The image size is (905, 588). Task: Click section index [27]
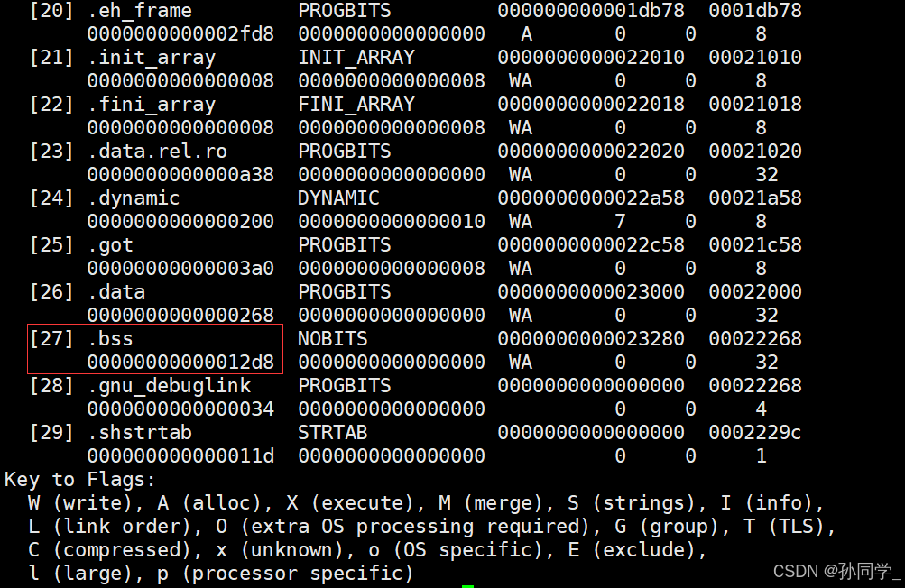(x=51, y=339)
